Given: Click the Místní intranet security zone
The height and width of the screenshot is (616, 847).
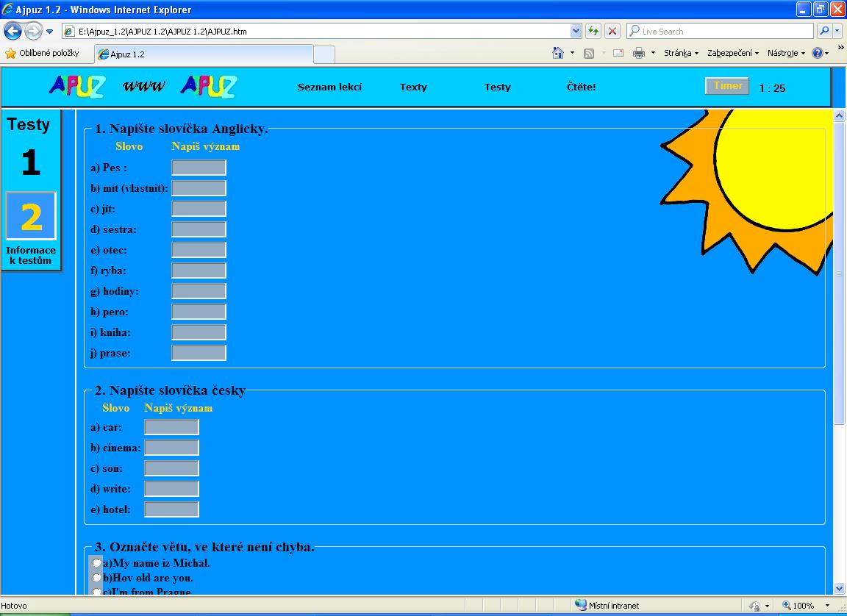Looking at the screenshot, I should pos(607,606).
